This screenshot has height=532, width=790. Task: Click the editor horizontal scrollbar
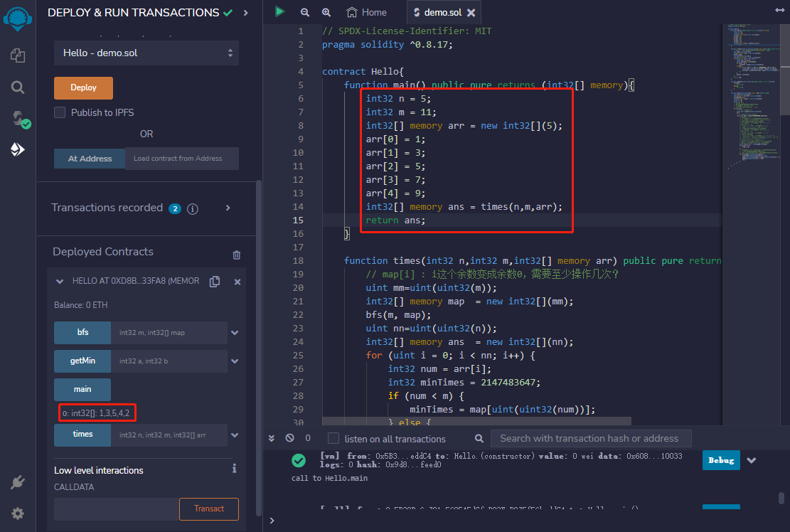pyautogui.click(x=476, y=420)
